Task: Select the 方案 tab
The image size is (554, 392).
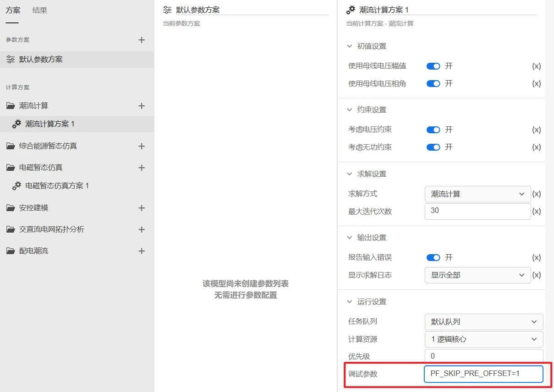Action: pos(13,10)
